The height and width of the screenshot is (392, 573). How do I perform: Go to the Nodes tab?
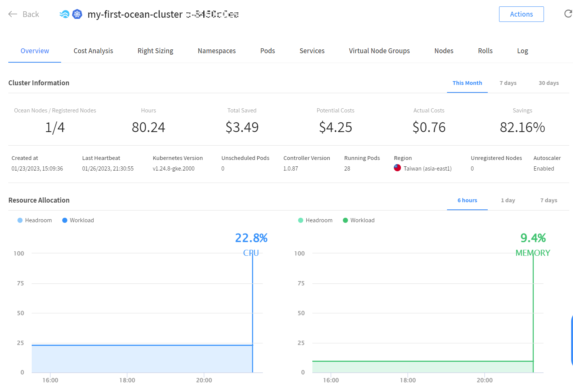click(x=444, y=51)
